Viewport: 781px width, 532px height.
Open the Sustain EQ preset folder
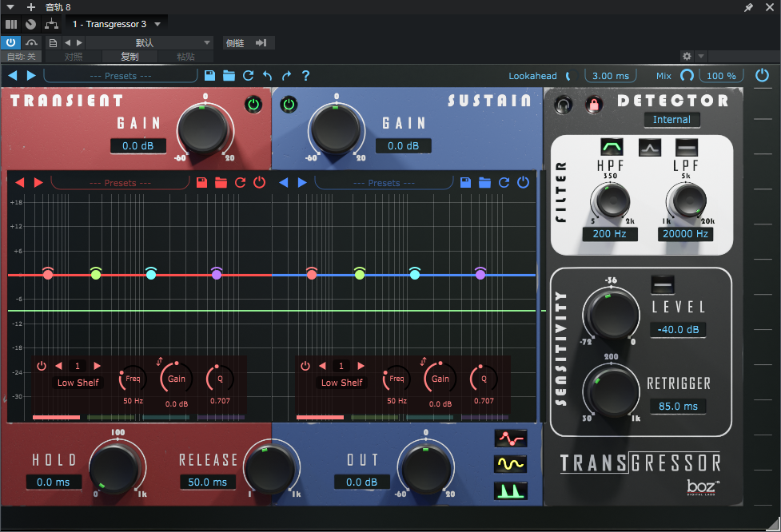(x=484, y=183)
